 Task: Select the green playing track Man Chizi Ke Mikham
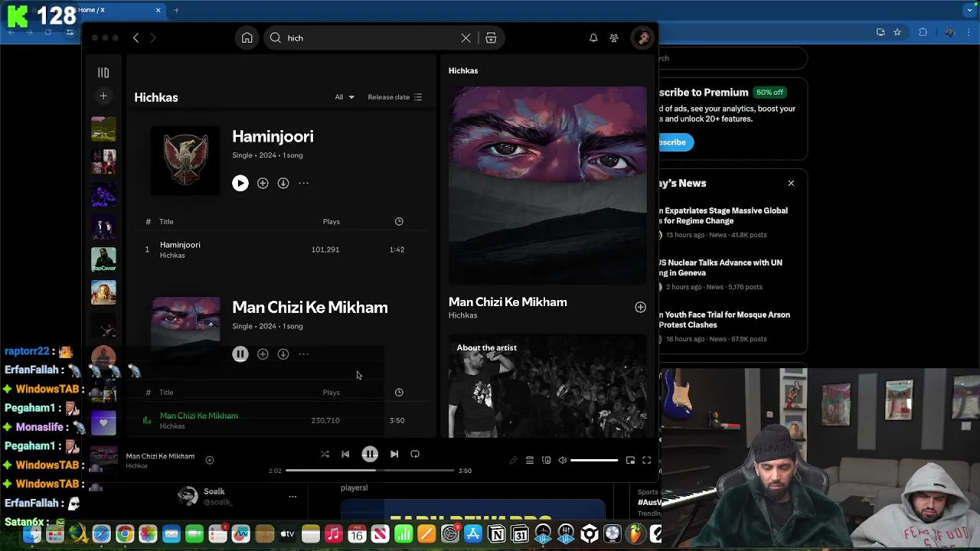click(x=199, y=416)
